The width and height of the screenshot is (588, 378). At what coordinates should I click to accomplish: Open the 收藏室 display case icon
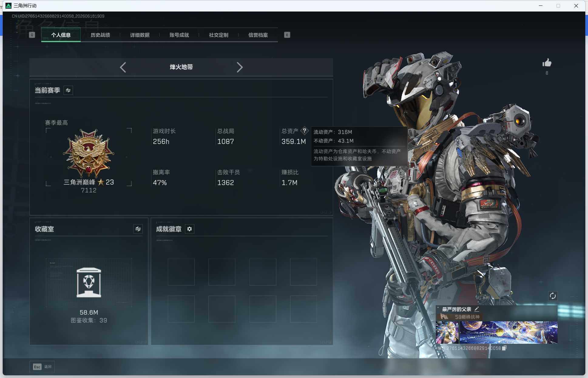point(89,283)
